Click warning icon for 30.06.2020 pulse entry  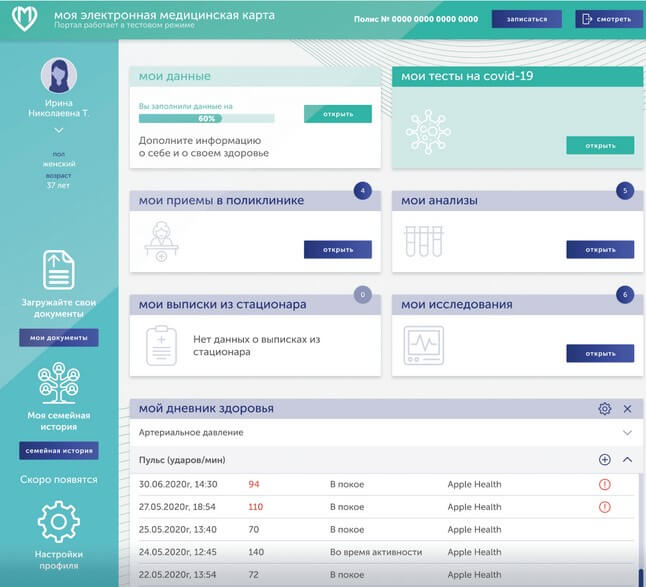tap(604, 484)
